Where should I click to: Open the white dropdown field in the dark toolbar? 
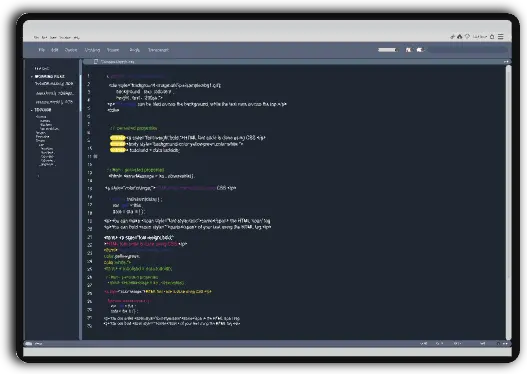pyautogui.click(x=387, y=50)
